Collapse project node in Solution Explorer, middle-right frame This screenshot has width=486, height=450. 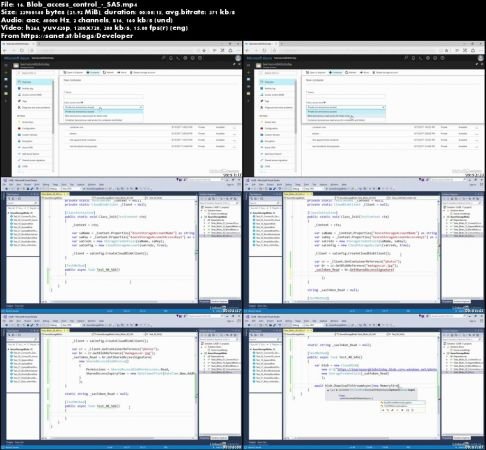(x=445, y=217)
